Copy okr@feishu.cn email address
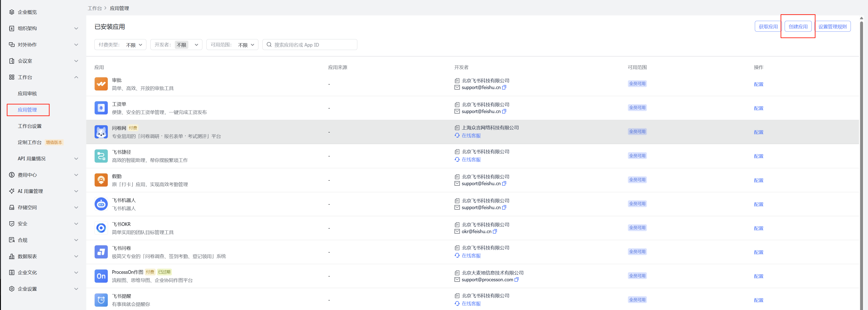The height and width of the screenshot is (310, 868). 495,231
